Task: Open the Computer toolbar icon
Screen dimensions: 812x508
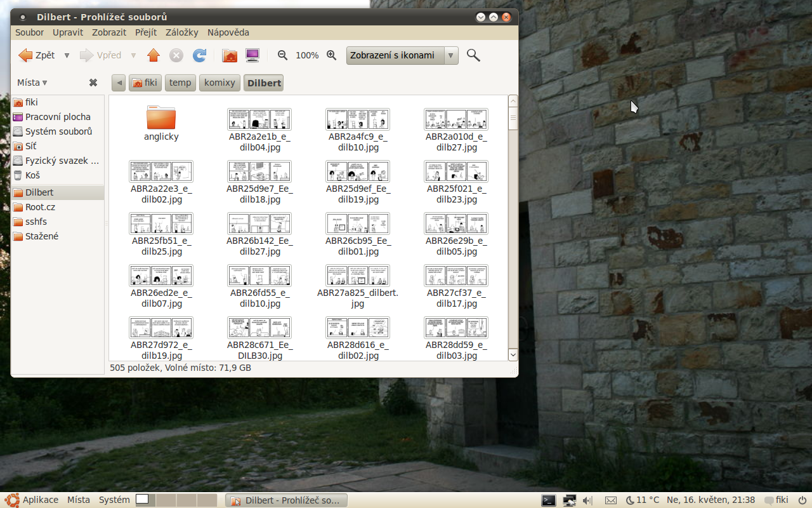Action: (x=252, y=55)
